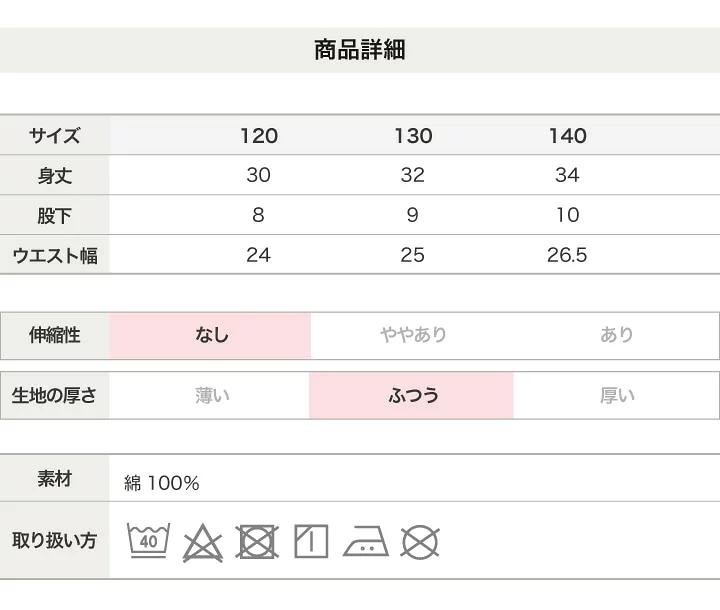Click the 取り扱い方 row label
The width and height of the screenshot is (720, 610).
[x=55, y=541]
